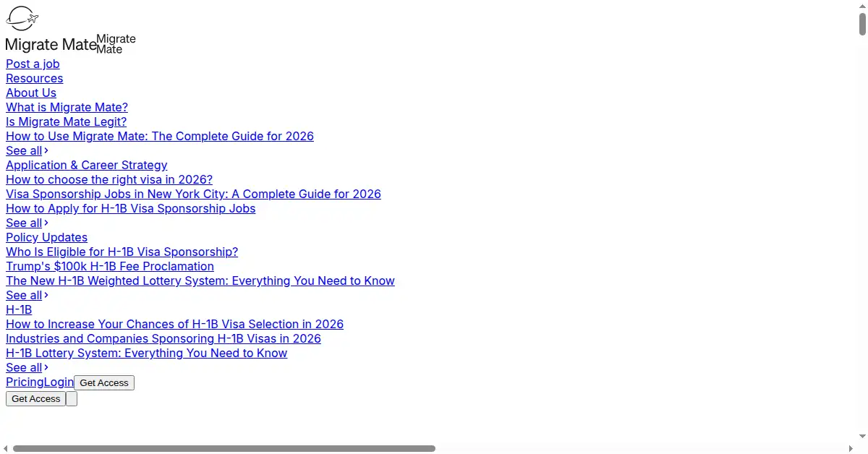Click the scroll down arrow on vertical scrollbar
The image size is (868, 454).
coord(862,436)
